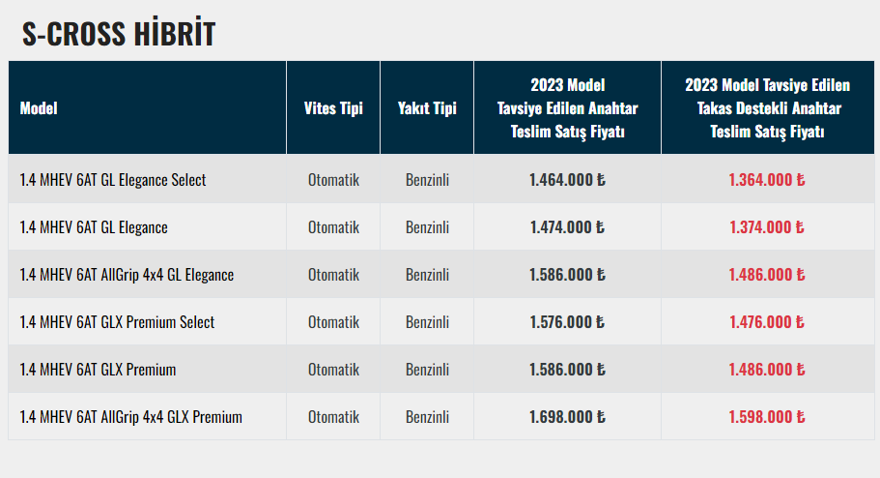Image resolution: width=880 pixels, height=478 pixels.
Task: Click the Vites Tipi column header
Action: pos(333,108)
